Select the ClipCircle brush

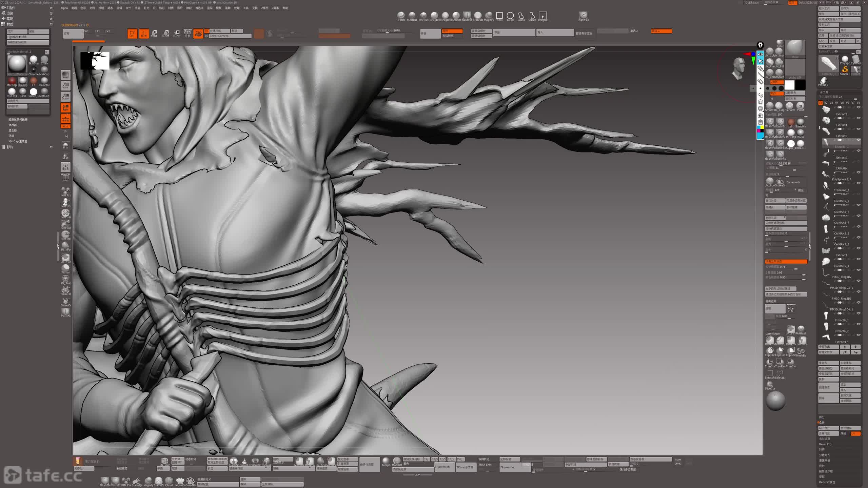click(x=770, y=350)
